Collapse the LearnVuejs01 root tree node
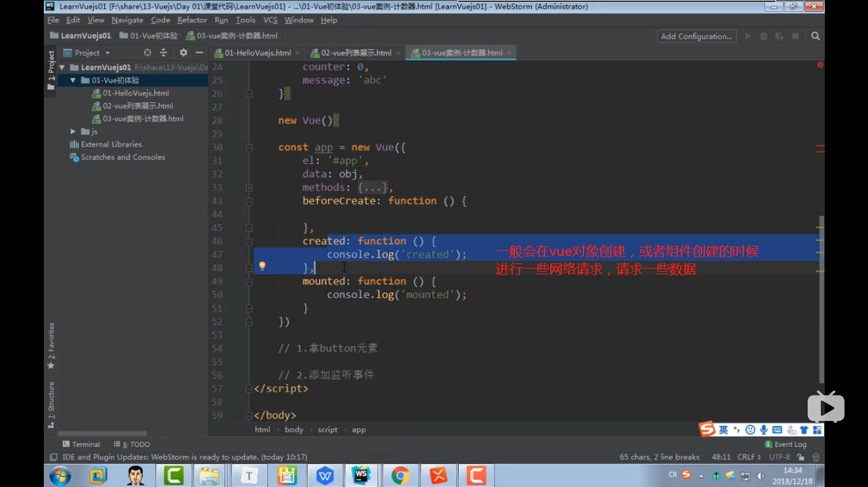This screenshot has width=868, height=487. [62, 67]
